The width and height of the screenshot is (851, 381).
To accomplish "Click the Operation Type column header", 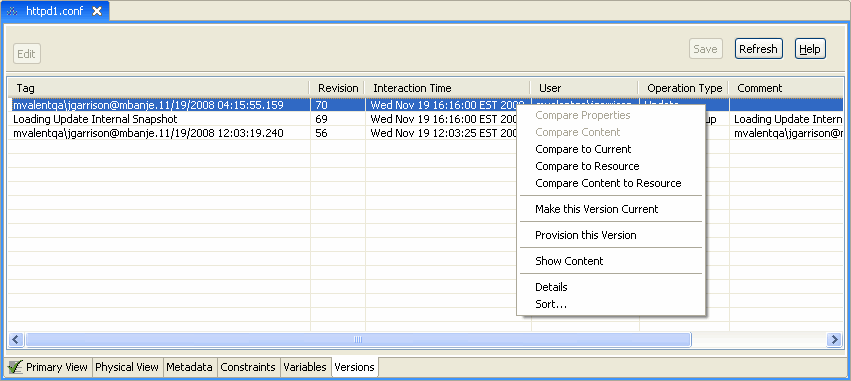I will pyautogui.click(x=684, y=88).
